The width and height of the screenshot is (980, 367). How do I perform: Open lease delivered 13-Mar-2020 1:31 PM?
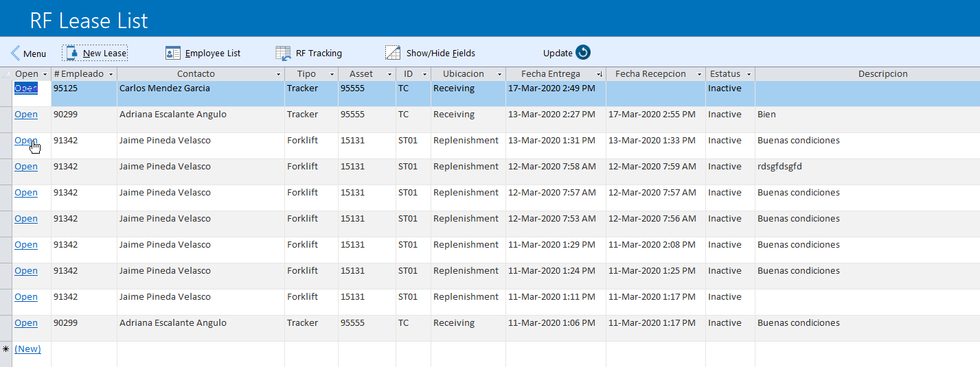pyautogui.click(x=26, y=141)
